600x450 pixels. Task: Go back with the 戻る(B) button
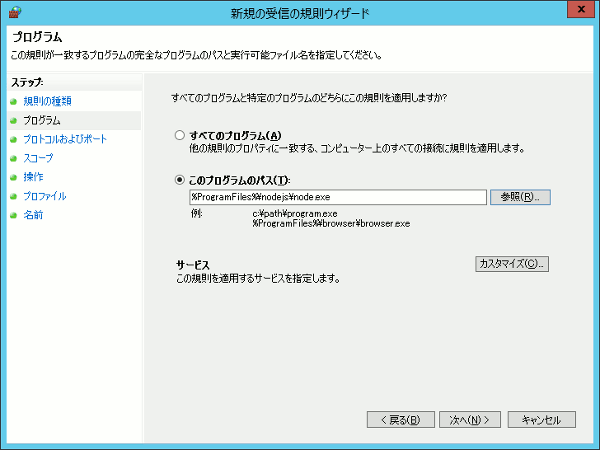click(401, 420)
